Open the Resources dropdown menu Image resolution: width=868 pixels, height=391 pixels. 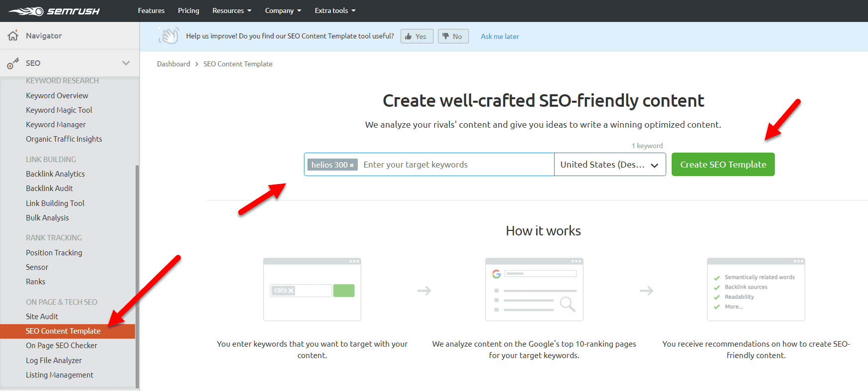click(x=232, y=10)
